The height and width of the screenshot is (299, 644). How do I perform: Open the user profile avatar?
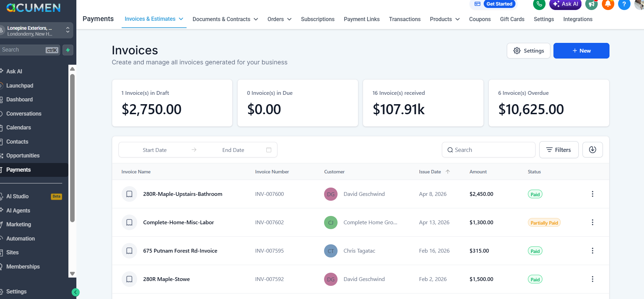coord(640,4)
